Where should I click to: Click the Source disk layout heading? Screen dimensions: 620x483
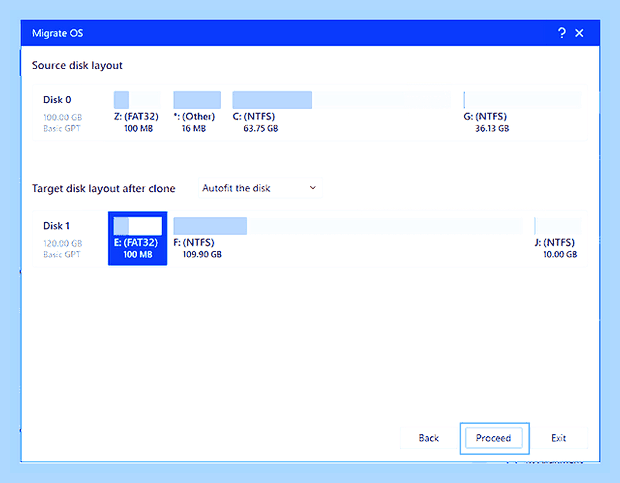click(77, 65)
